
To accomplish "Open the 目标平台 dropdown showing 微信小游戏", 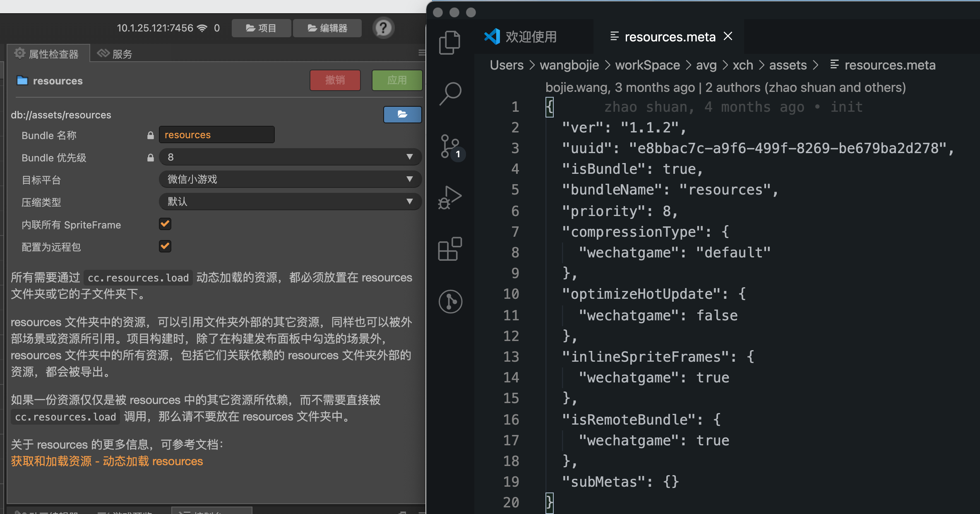I will tap(290, 179).
